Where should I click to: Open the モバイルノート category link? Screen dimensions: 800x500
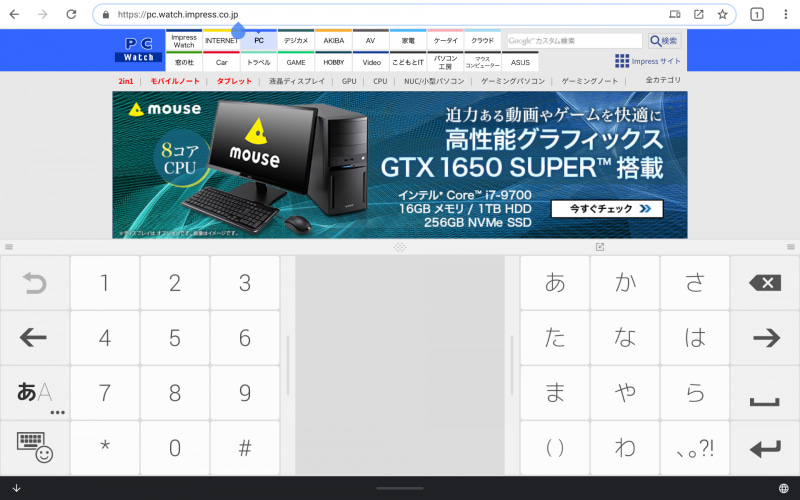click(174, 81)
